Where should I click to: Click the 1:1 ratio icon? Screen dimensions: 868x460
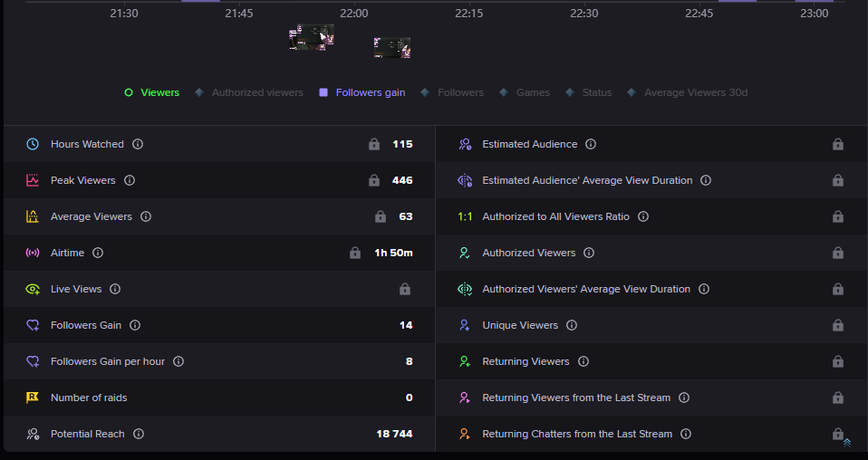coord(465,216)
